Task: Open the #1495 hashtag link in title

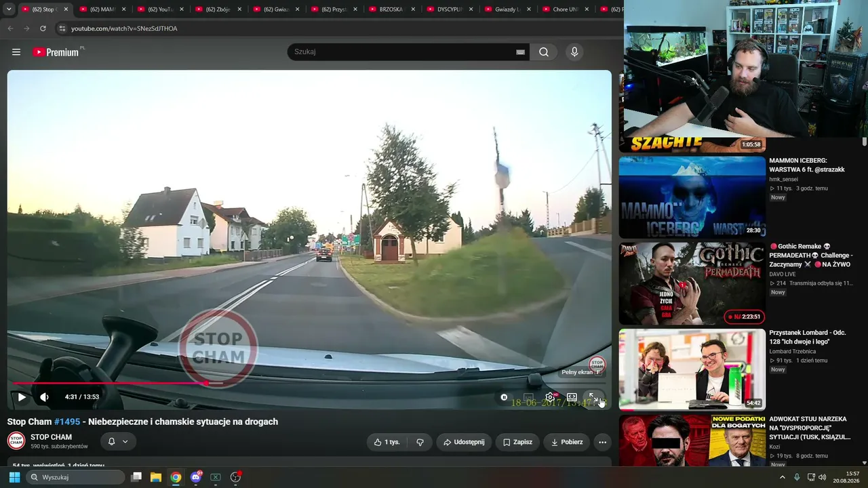Action: [x=67, y=422]
